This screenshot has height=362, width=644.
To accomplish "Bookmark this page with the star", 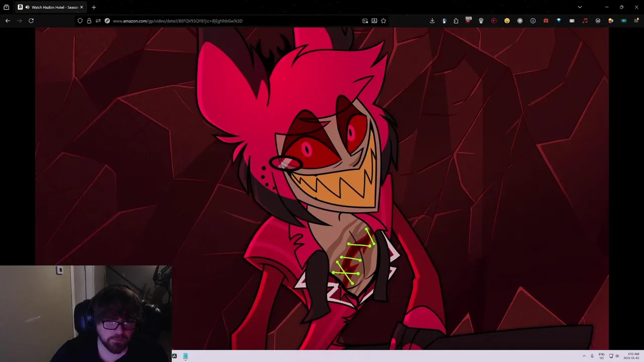I will (x=383, y=21).
